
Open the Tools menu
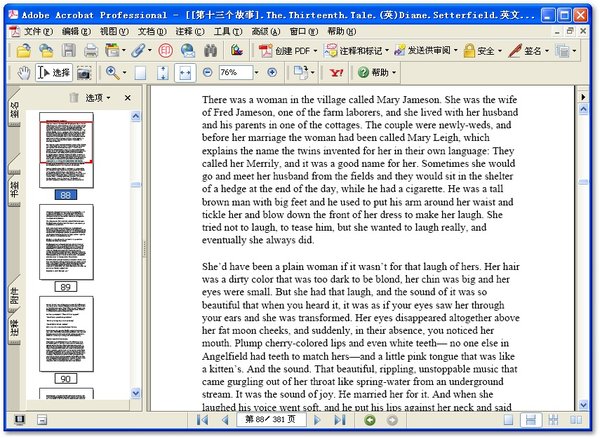pos(228,31)
